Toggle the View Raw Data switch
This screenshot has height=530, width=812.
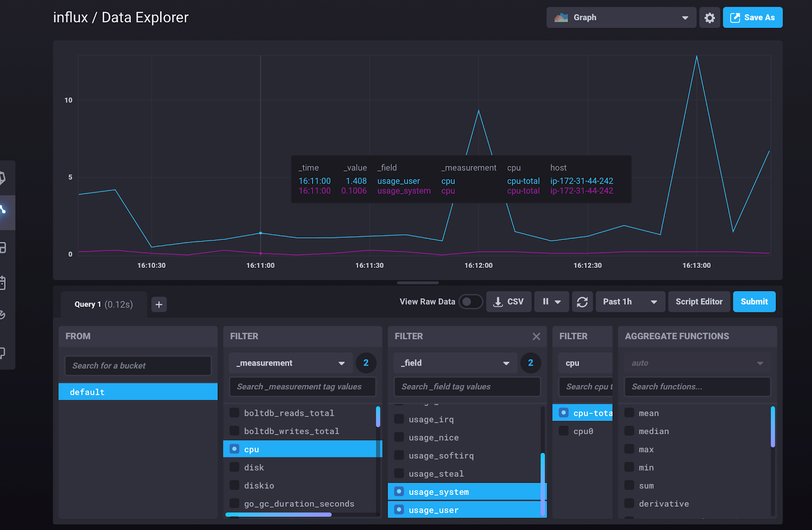pyautogui.click(x=470, y=301)
